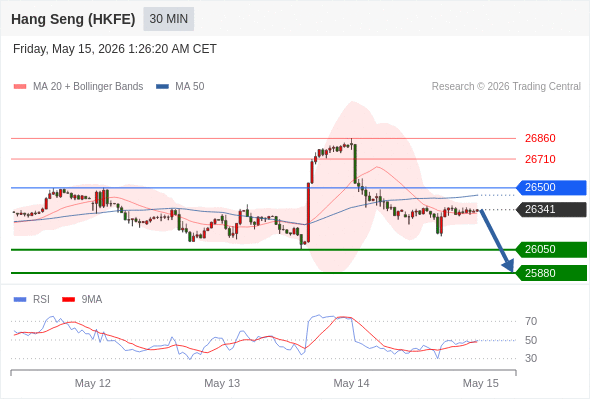This screenshot has width=590, height=400.
Task: Click the May 15 date axis label
Action: (481, 383)
